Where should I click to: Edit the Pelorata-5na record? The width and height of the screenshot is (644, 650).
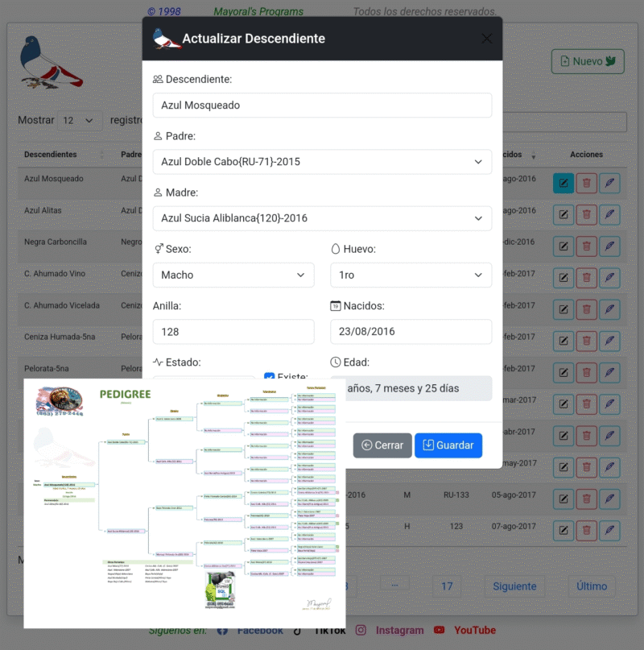(x=563, y=373)
